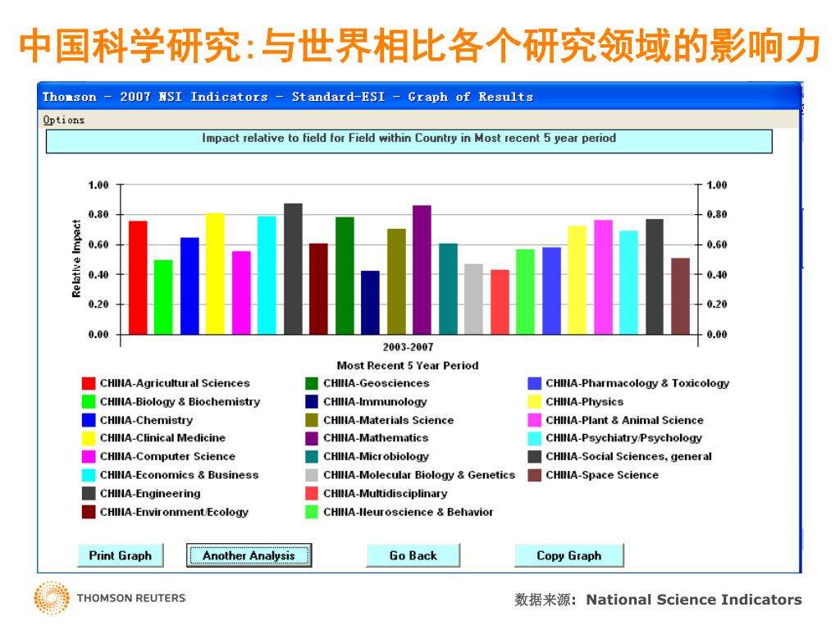This screenshot has width=840, height=630.
Task: Click the Thomson Reuters logo
Action: [109, 598]
